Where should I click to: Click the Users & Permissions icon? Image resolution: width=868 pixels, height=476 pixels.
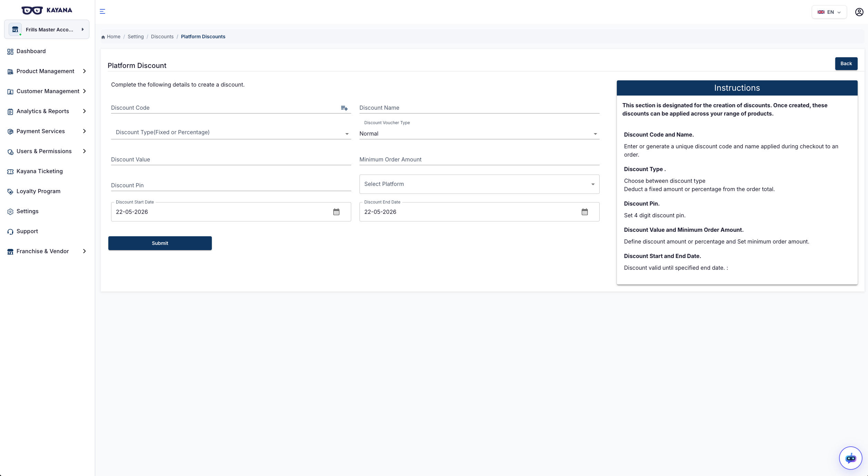[x=10, y=151]
